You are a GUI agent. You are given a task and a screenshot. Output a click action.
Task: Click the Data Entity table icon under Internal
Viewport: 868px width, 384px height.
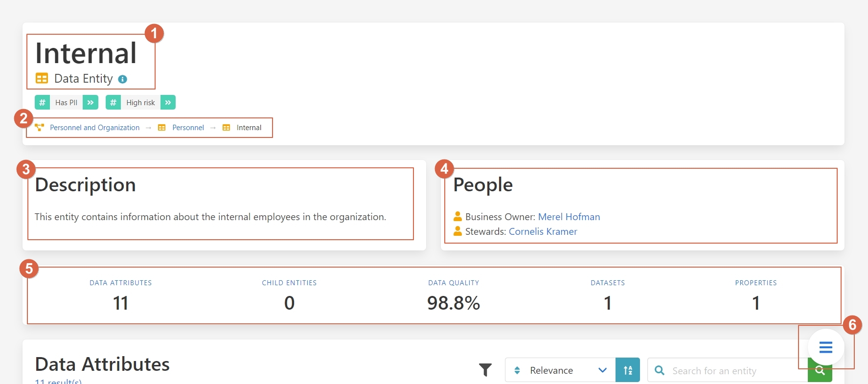pyautogui.click(x=42, y=78)
